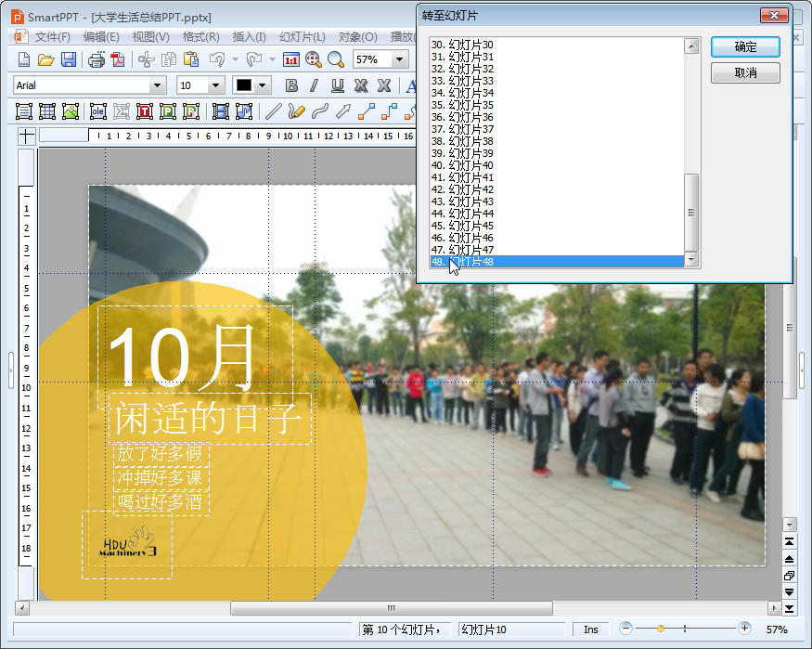Click the slide overview stacked-pages button
The image size is (812, 649).
tap(789, 576)
